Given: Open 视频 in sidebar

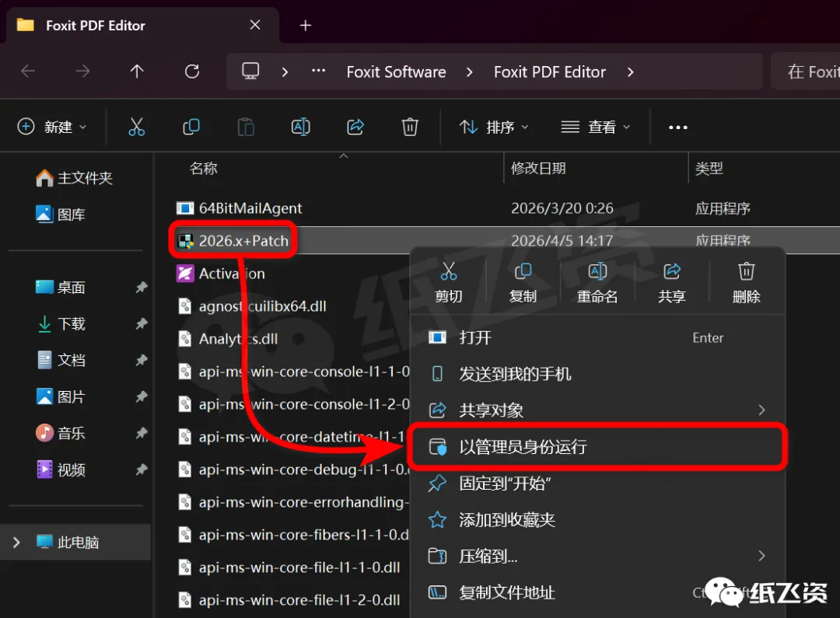Looking at the screenshot, I should [x=60, y=470].
